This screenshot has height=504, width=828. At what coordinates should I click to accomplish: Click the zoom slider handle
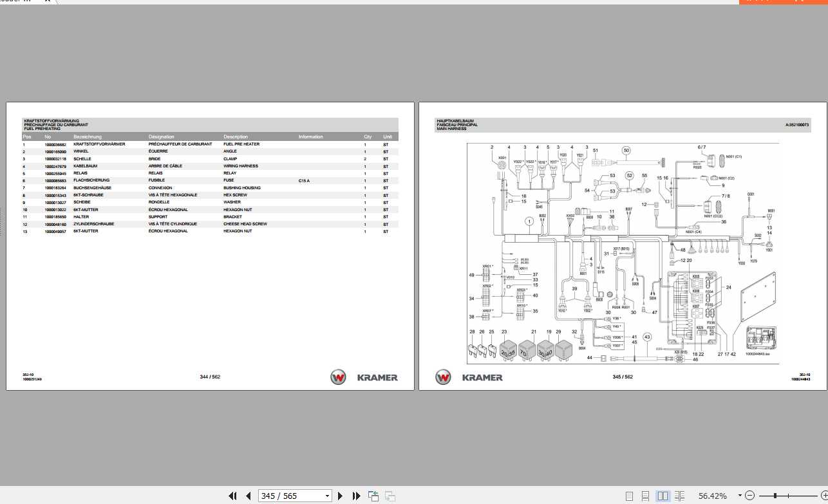(x=775, y=496)
